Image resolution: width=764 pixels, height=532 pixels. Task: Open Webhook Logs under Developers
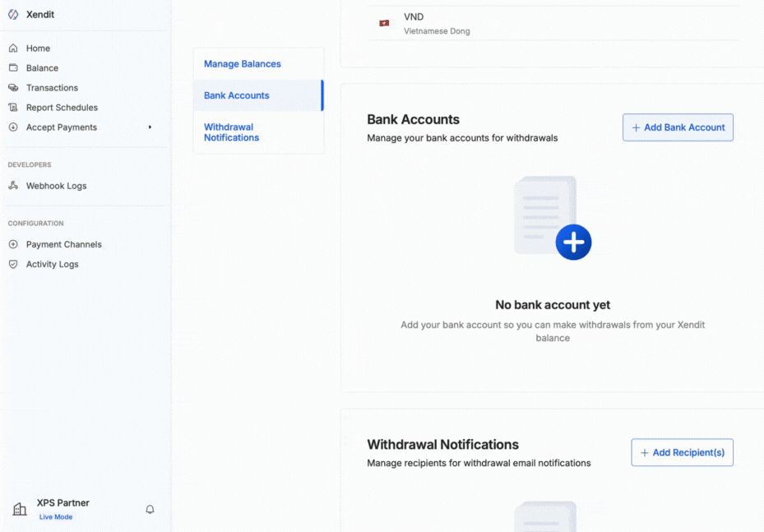click(56, 186)
